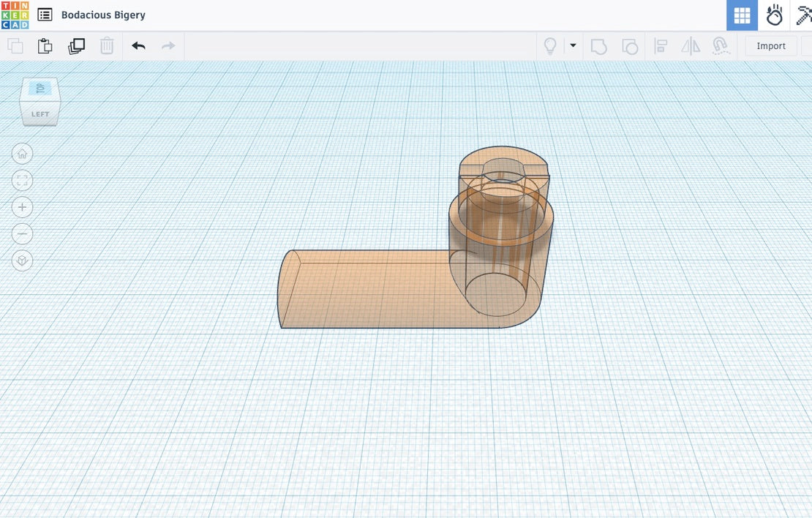The height and width of the screenshot is (518, 812).
Task: Click the design name Bodacious Bigery
Action: [x=103, y=15]
